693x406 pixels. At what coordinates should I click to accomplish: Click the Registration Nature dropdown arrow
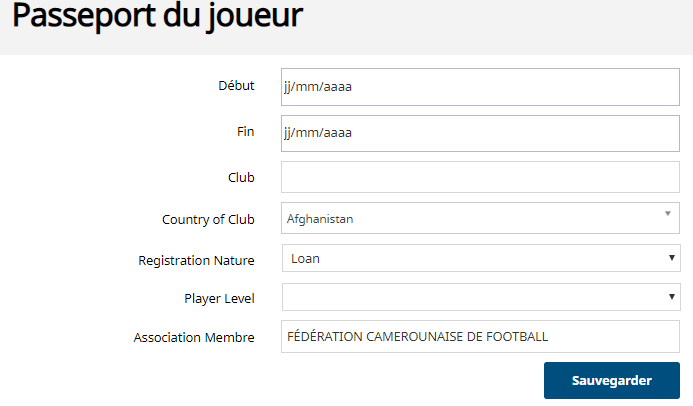click(x=672, y=259)
